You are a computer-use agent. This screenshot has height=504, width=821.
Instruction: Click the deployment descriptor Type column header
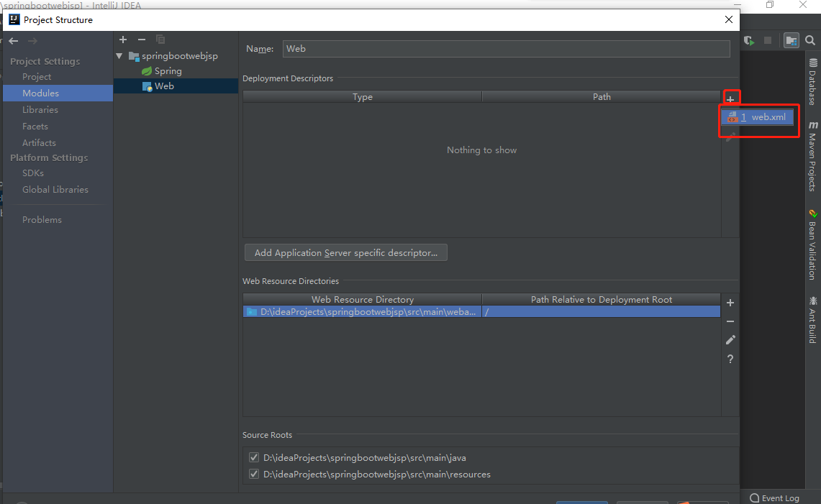click(363, 97)
